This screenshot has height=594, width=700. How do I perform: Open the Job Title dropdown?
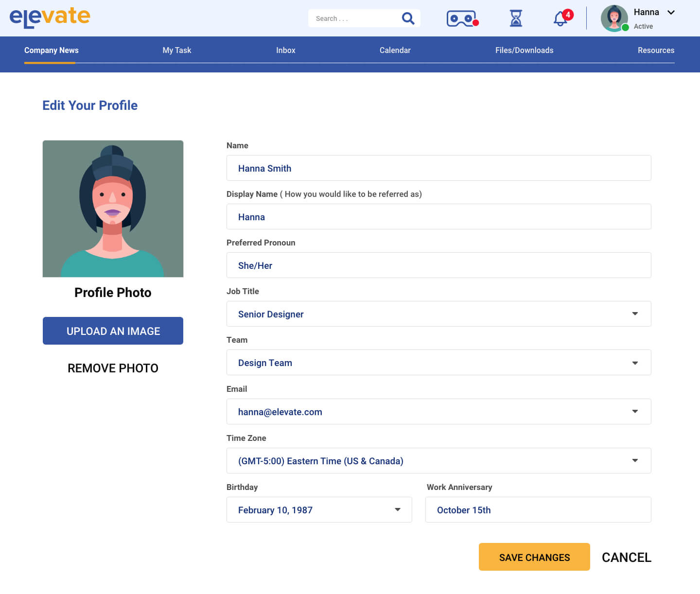(438, 314)
